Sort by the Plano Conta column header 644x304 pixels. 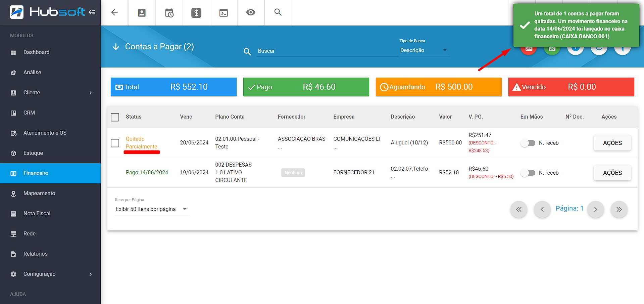pos(230,117)
